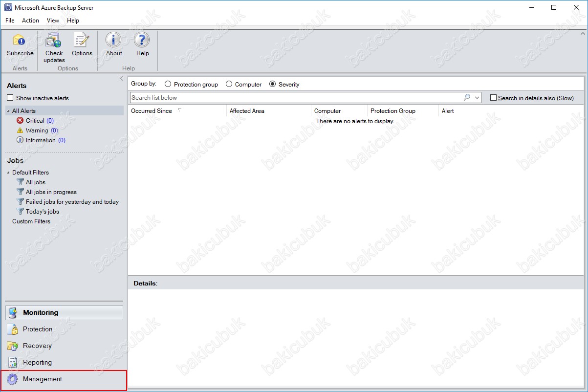
Task: Click the About info icon
Action: pyautogui.click(x=113, y=40)
